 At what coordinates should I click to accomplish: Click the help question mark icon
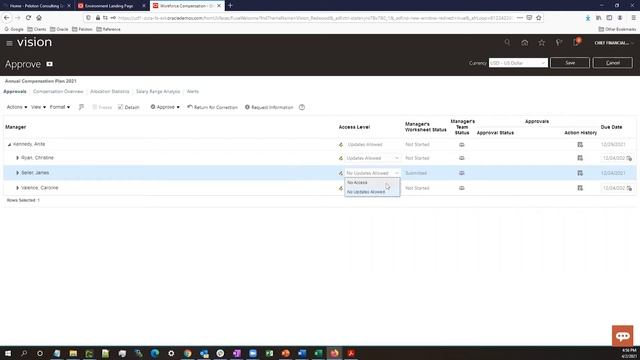(302, 107)
